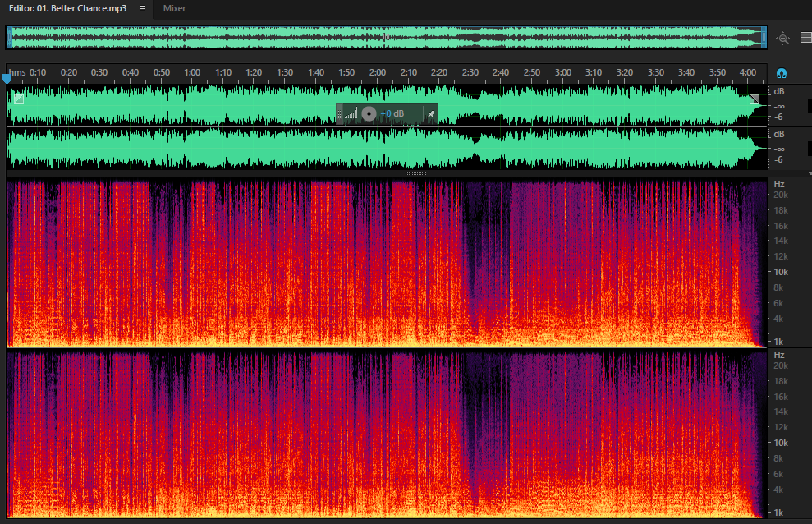
Task: Pin the HUD with the pushpin icon
Action: [x=430, y=114]
